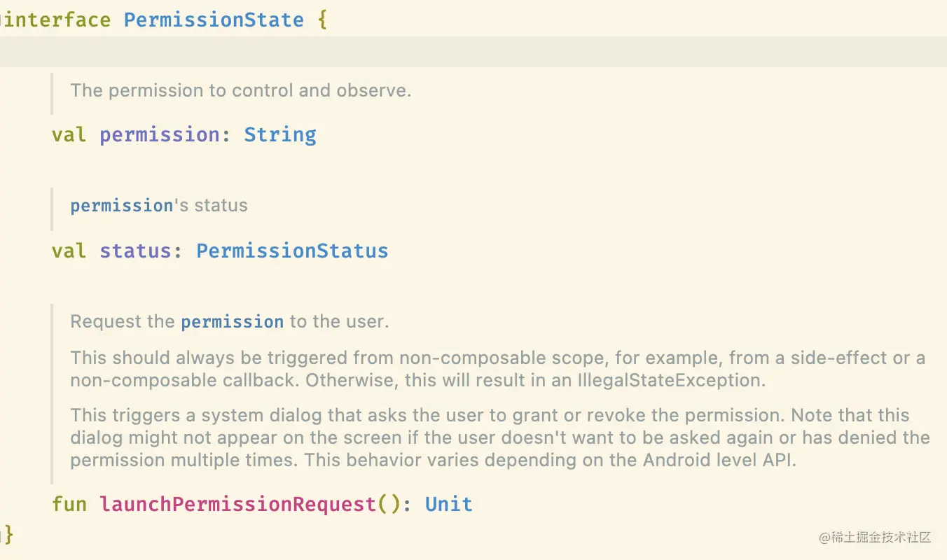Click the "permission to control and observe" doc comment
The width and height of the screenshot is (947, 560).
[x=240, y=90]
